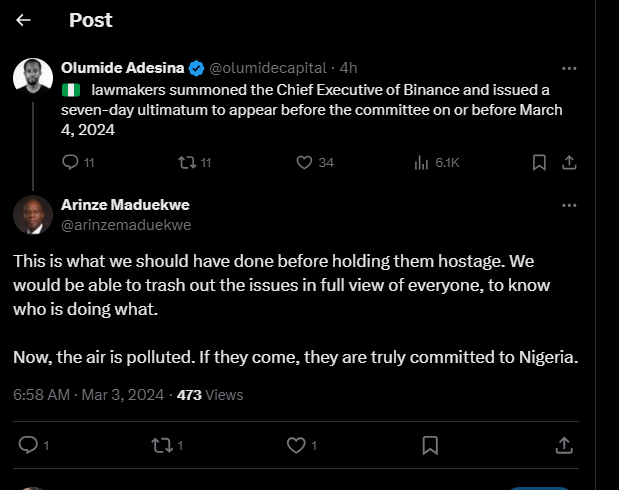Click Olumide Adesina's profile picture
The height and width of the screenshot is (490, 619).
[33, 76]
